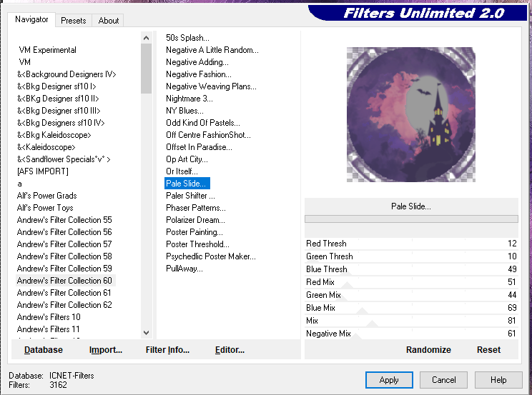Click the filter preview thumbnail

tap(410, 112)
